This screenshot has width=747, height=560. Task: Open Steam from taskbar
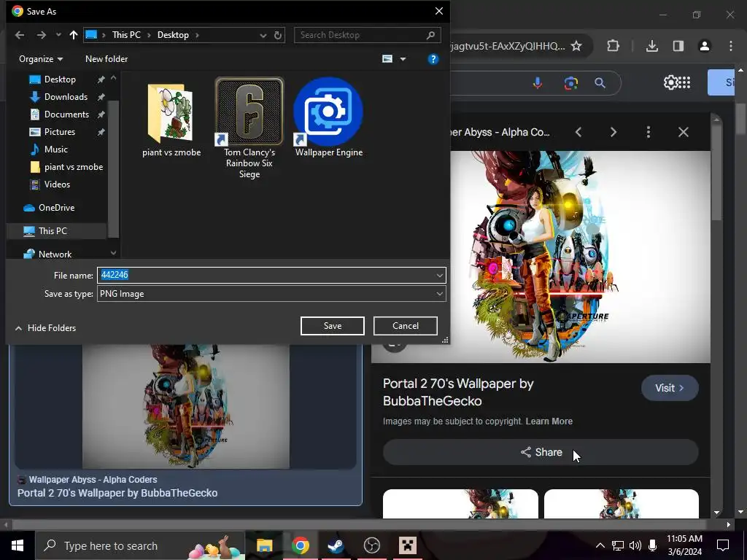pos(336,545)
